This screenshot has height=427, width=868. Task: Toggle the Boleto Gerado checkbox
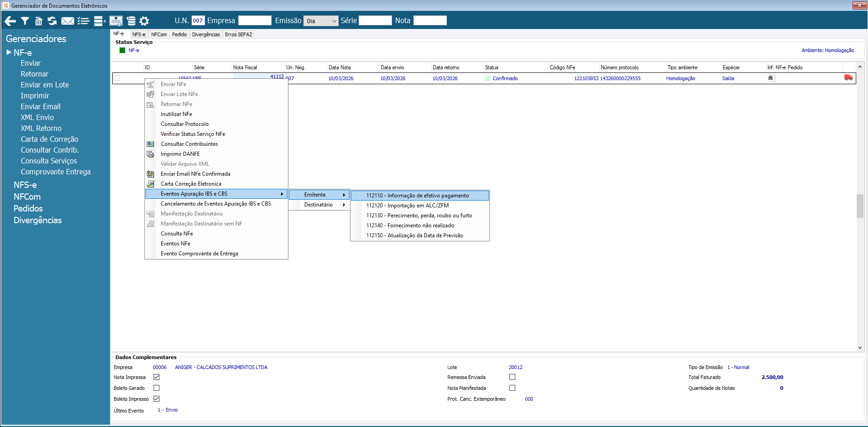coord(157,388)
